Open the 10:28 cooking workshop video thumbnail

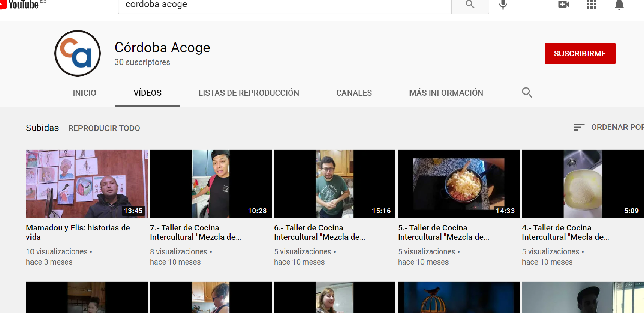point(211,184)
